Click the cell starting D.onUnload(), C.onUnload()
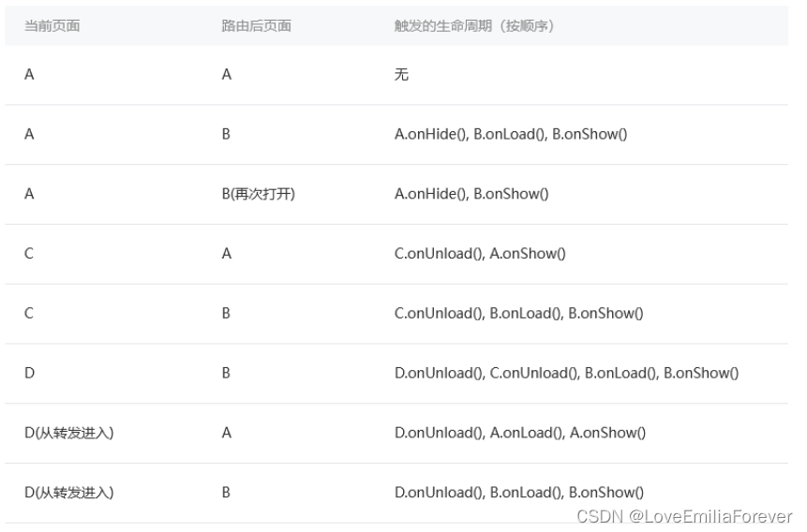Viewport: 807px width, 532px height. [567, 373]
